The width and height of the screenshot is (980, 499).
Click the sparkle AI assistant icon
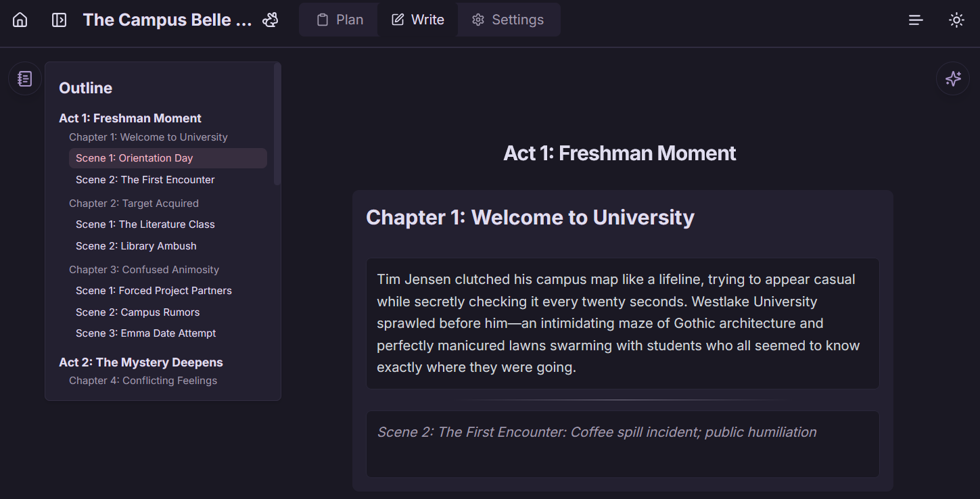pyautogui.click(x=953, y=78)
